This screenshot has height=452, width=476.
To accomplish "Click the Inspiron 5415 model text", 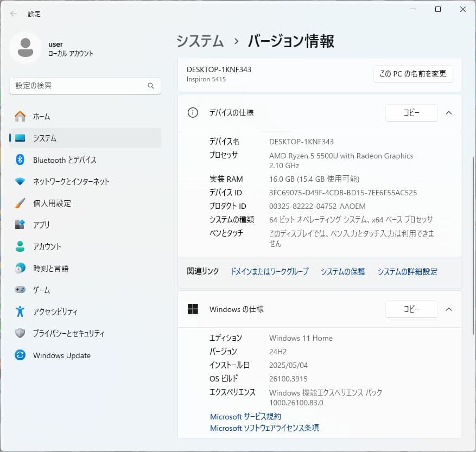I will [x=206, y=79].
